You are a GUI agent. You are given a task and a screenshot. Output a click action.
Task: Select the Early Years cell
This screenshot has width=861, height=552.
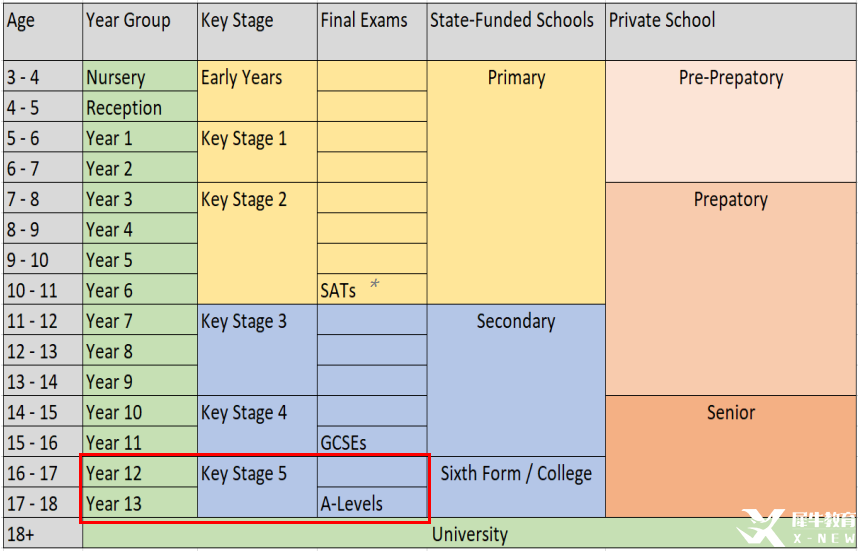coord(242,78)
